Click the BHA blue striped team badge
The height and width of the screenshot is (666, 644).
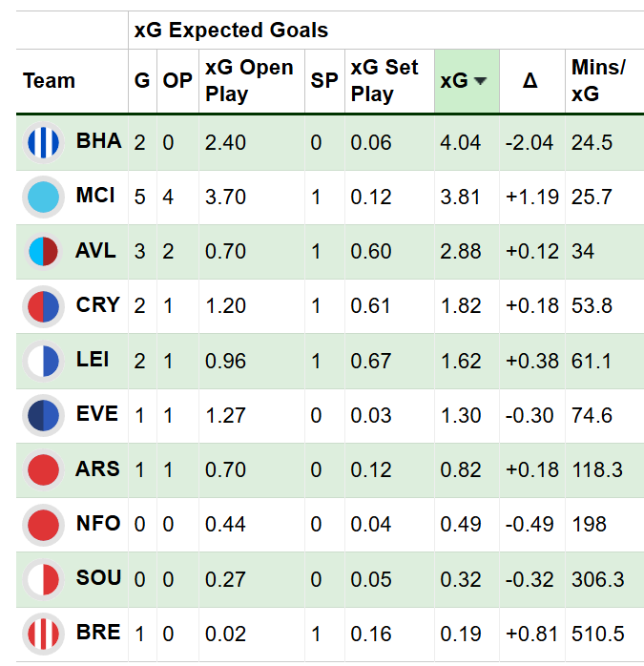(44, 142)
